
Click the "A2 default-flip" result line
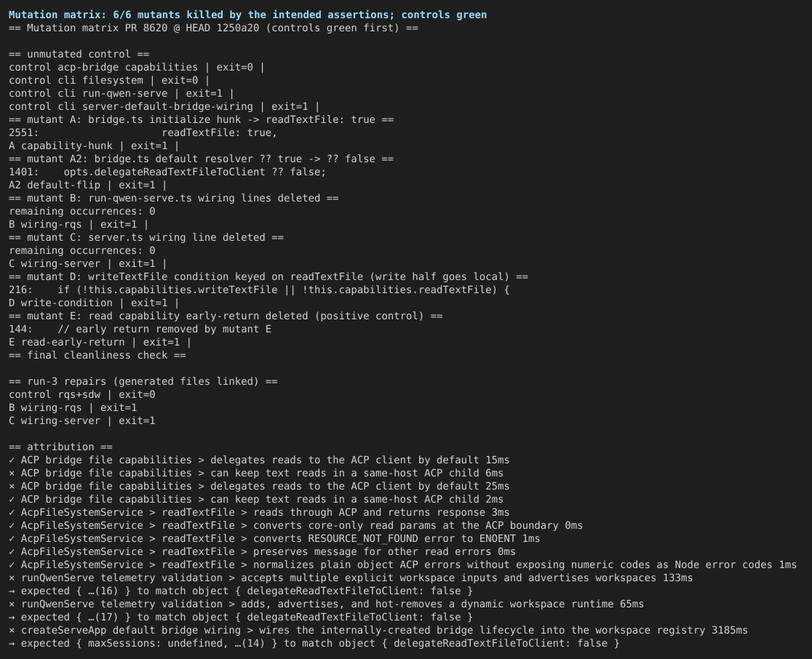(x=88, y=185)
